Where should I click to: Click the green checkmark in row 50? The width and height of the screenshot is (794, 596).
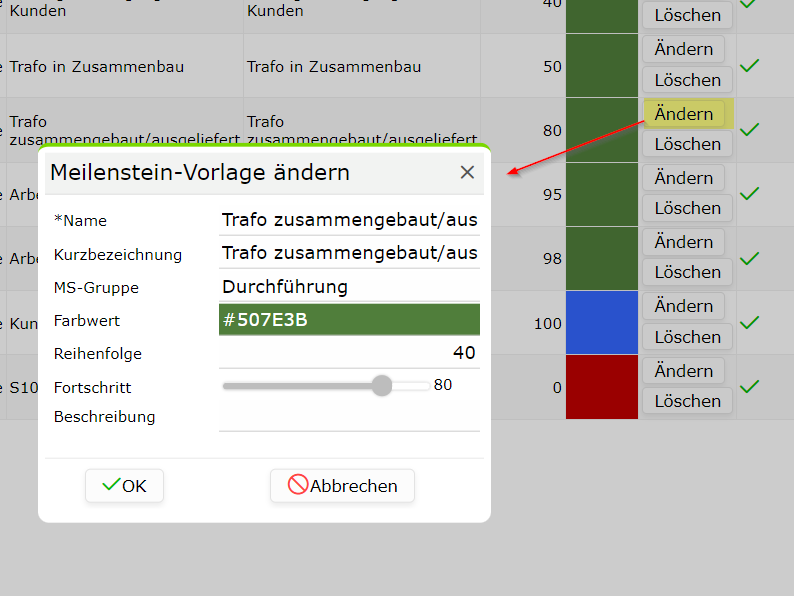point(749,65)
